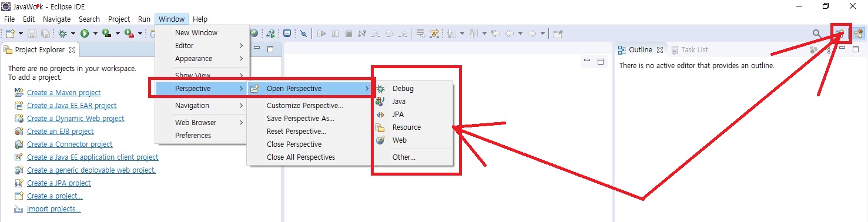Open the Help menu
Image resolution: width=868 pixels, height=222 pixels.
pos(200,19)
